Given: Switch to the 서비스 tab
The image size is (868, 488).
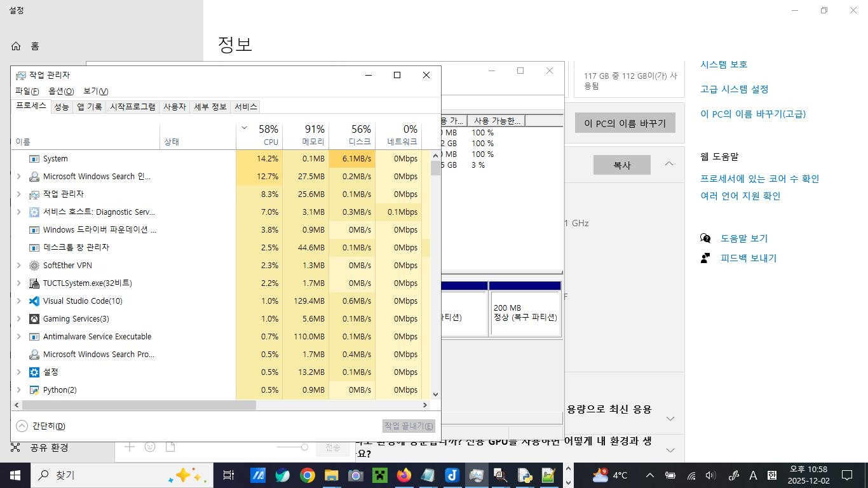Looking at the screenshot, I should [x=245, y=107].
